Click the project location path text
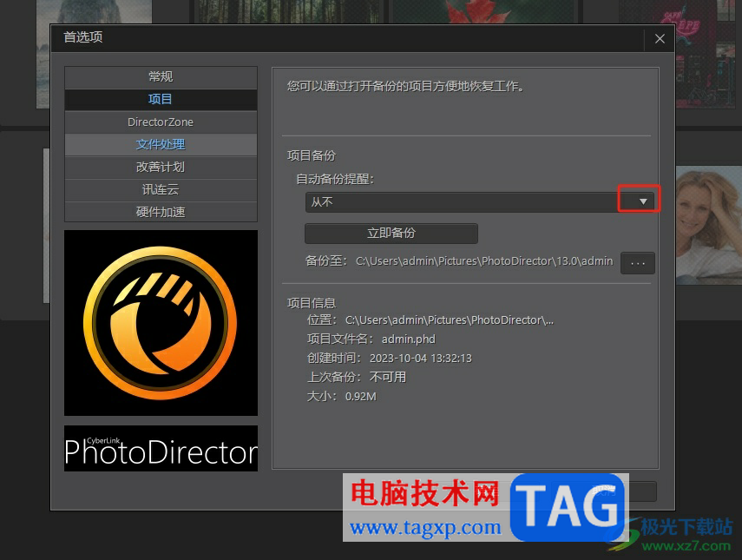Image resolution: width=742 pixels, height=560 pixels. pyautogui.click(x=449, y=320)
